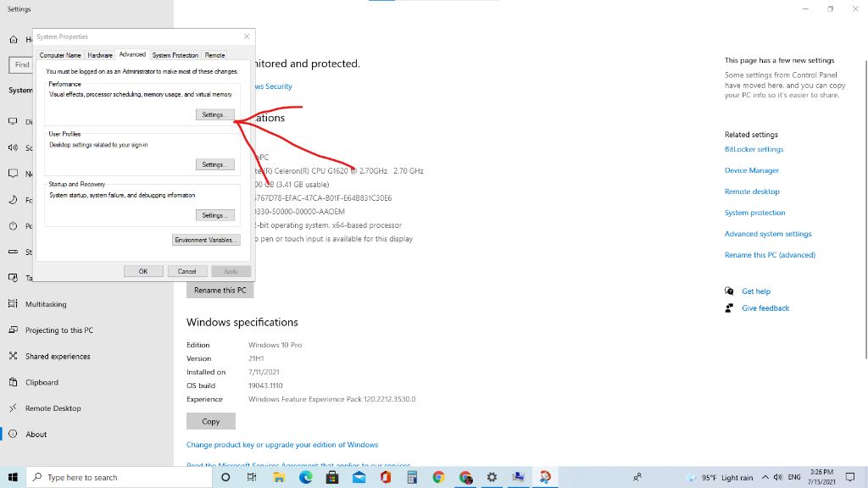
Task: Open Change product key or upgrade link
Action: point(282,444)
